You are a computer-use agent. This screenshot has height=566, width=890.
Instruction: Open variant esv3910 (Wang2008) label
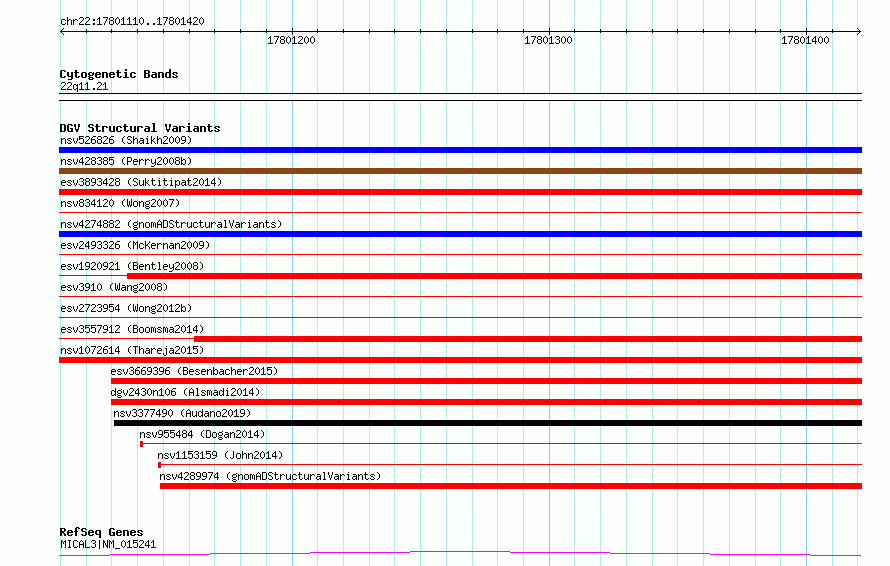point(114,287)
